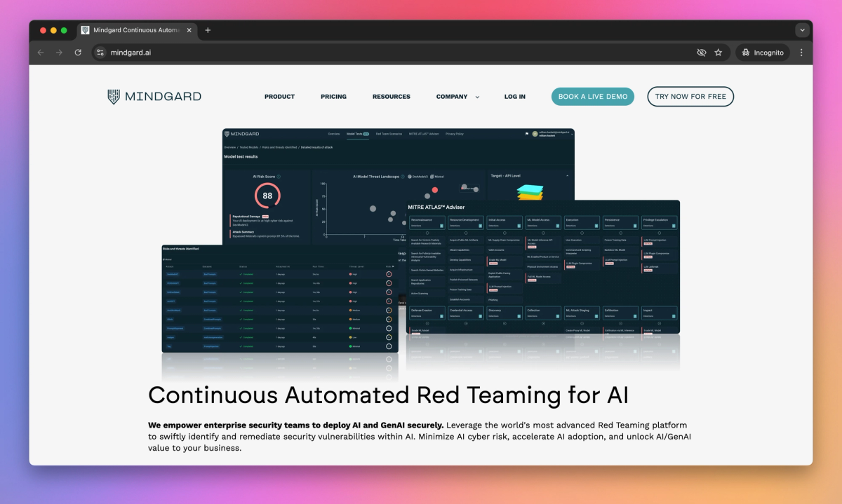Go back using the browser back arrow
This screenshot has height=504, width=842.
click(x=41, y=53)
